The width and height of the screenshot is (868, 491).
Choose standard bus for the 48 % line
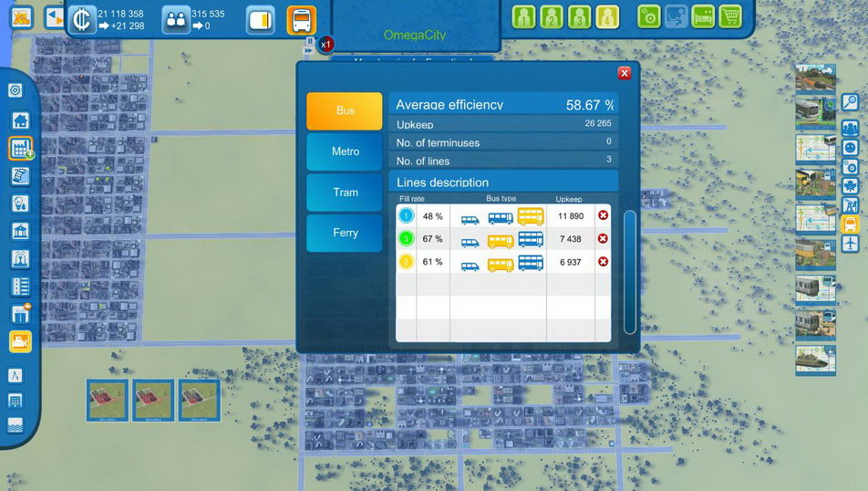coord(501,218)
